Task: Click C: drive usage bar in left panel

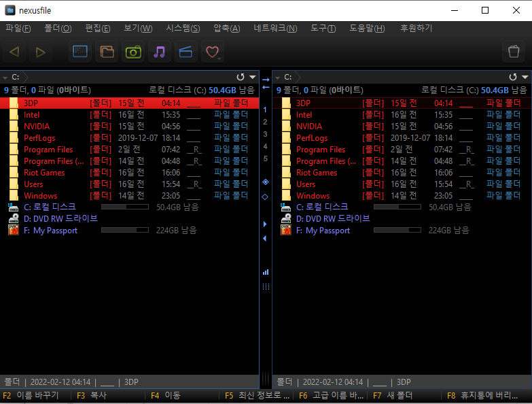Action: 125,207
